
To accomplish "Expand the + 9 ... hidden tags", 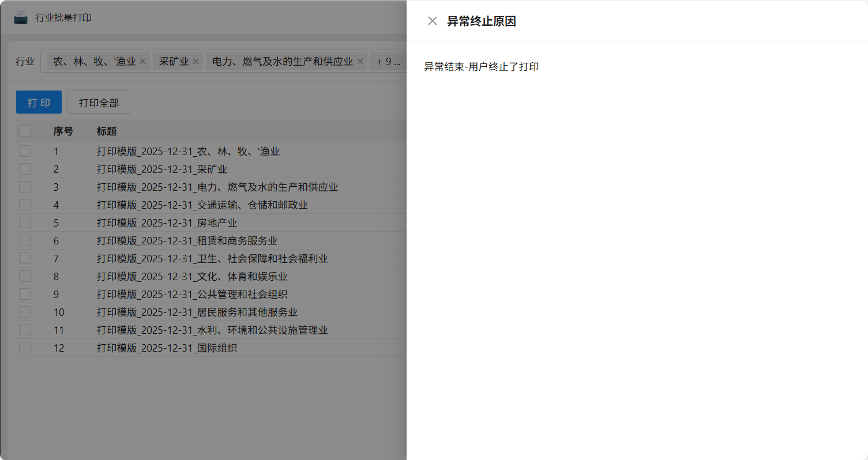I will [x=388, y=61].
